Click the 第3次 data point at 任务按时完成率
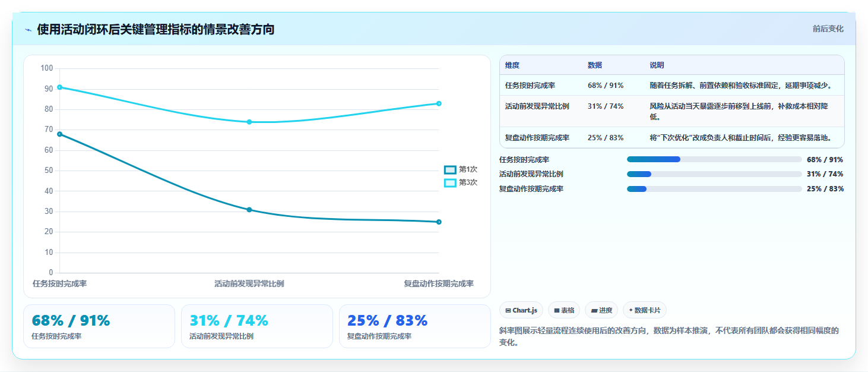The image size is (868, 372). pos(59,87)
